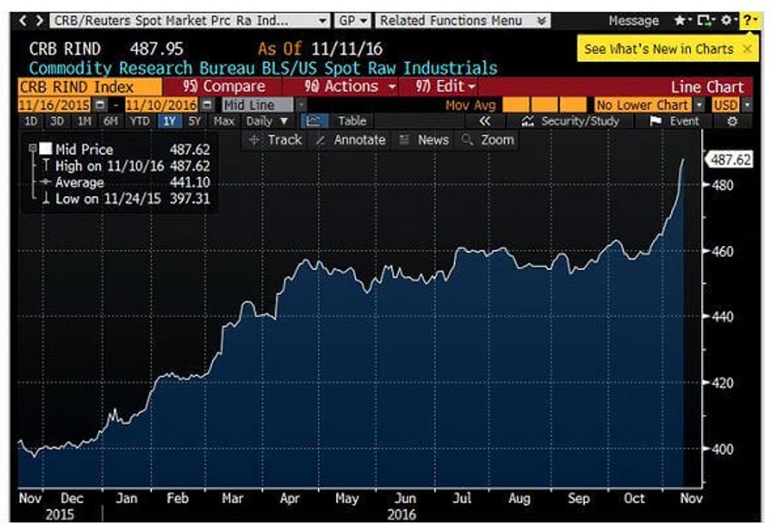Switch to Table view
The height and width of the screenshot is (532, 772).
tap(352, 121)
